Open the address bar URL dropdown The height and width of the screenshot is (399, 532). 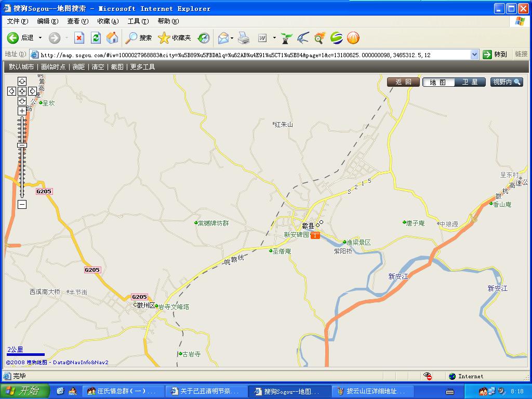(x=474, y=55)
